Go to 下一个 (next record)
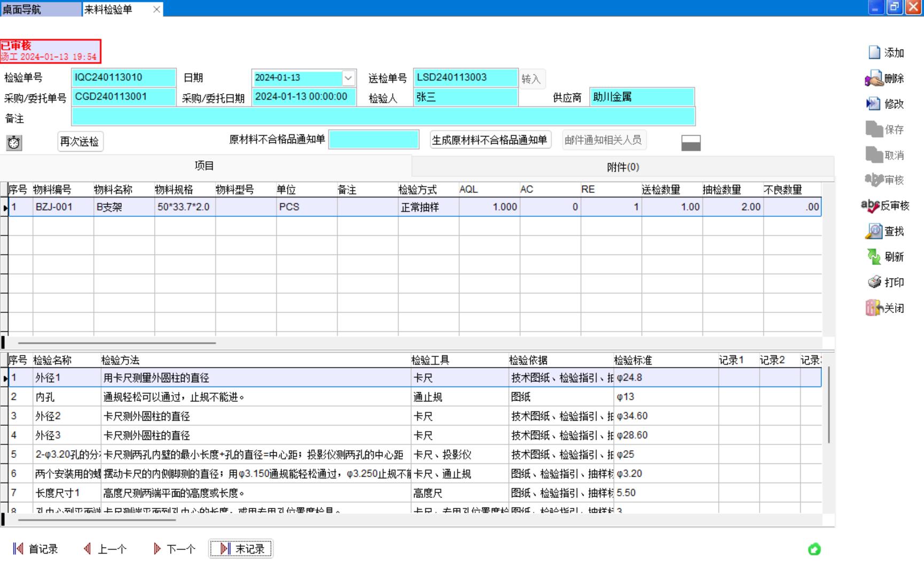This screenshot has height=562, width=924. point(174,549)
